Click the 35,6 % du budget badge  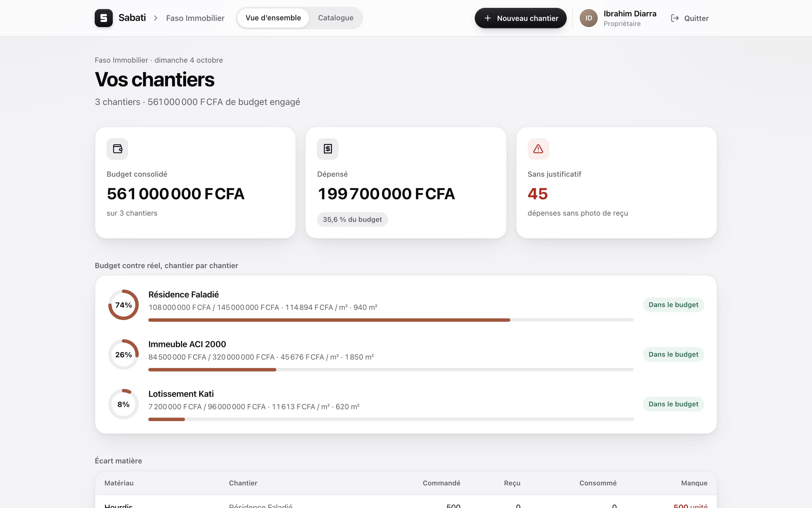352,219
